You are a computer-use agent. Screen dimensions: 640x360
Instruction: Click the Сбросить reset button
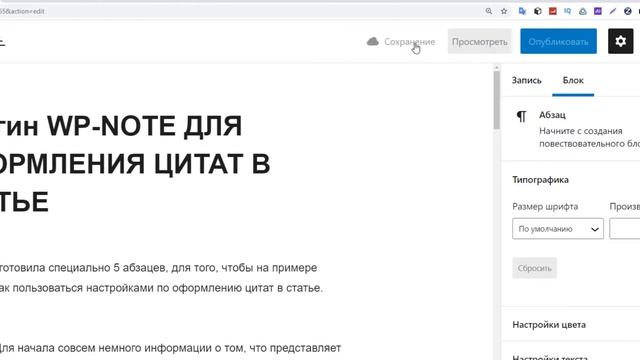[534, 268]
